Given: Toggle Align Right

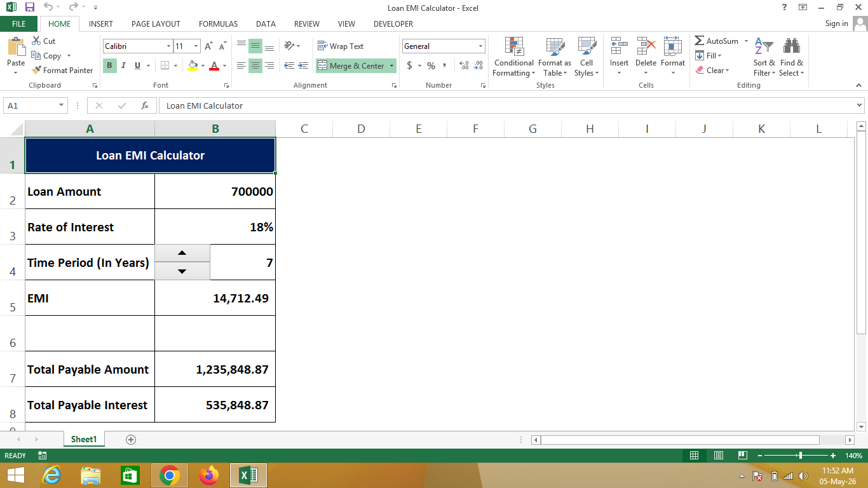Looking at the screenshot, I should pyautogui.click(x=269, y=65).
